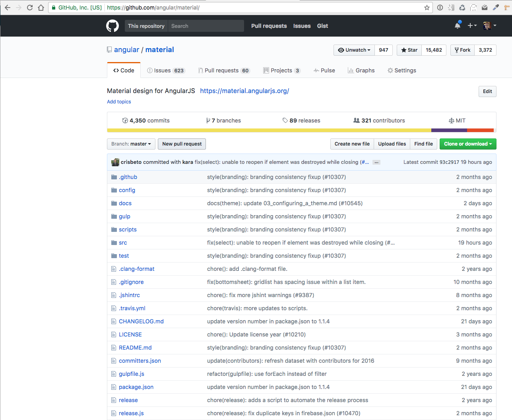Image resolution: width=512 pixels, height=420 pixels.
Task: Click the purple language bar segment
Action: pyautogui.click(x=449, y=130)
